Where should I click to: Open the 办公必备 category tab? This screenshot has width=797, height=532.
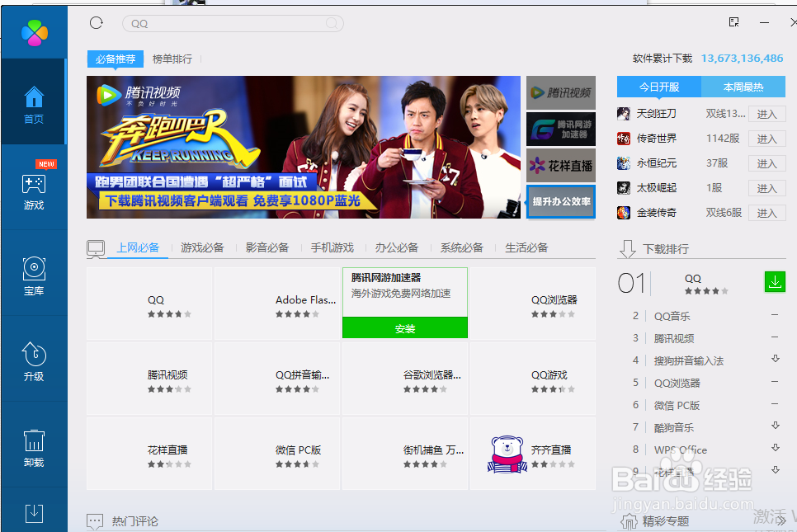[396, 247]
